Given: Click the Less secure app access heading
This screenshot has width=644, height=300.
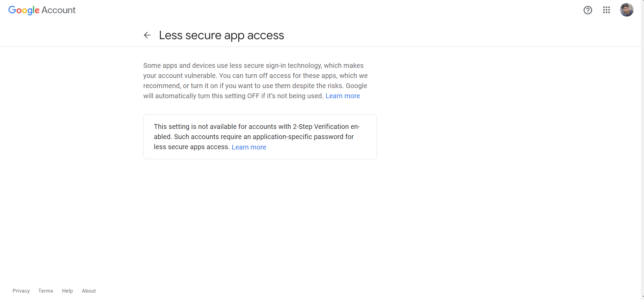Looking at the screenshot, I should click(221, 35).
